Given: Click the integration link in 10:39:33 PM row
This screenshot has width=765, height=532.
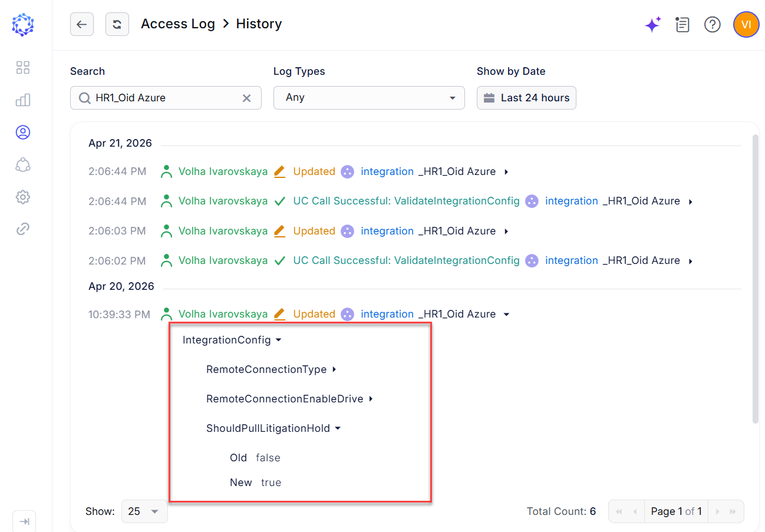Looking at the screenshot, I should (387, 314).
